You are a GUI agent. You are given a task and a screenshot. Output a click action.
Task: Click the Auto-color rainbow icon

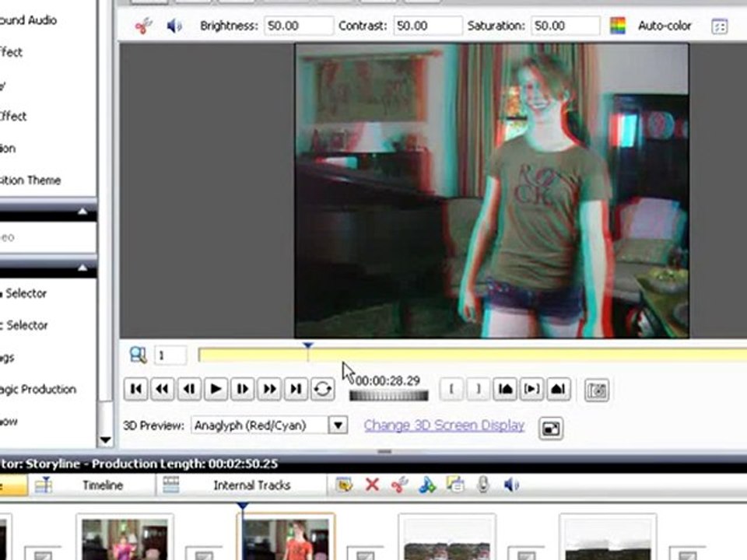[x=618, y=26]
